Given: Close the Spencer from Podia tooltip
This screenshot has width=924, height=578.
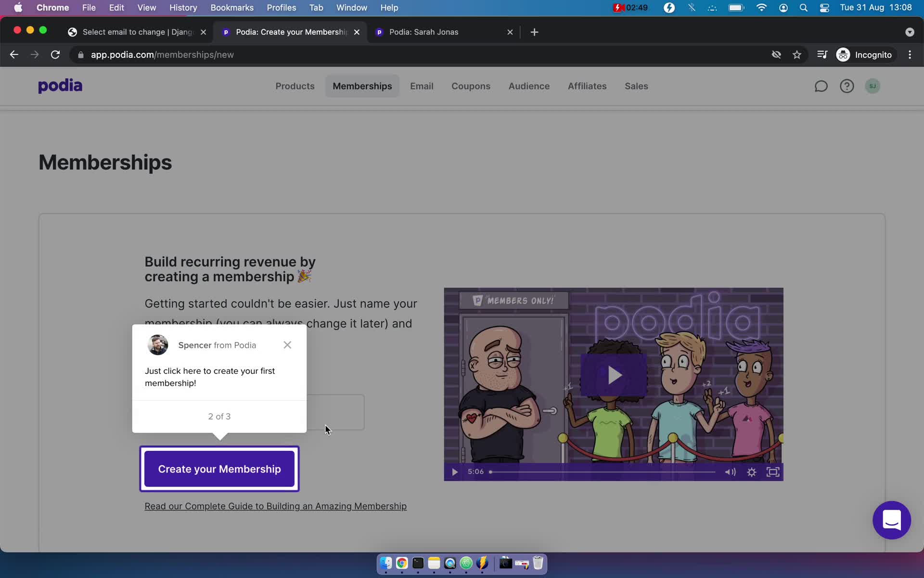Looking at the screenshot, I should (x=287, y=345).
